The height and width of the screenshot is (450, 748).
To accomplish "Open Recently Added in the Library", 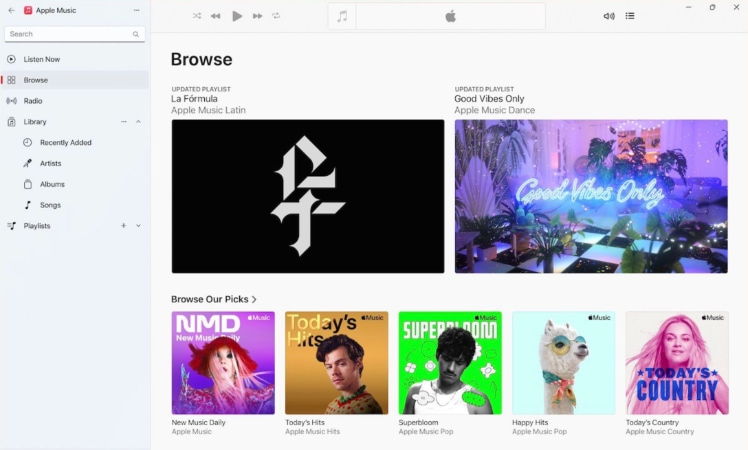I will coord(66,143).
